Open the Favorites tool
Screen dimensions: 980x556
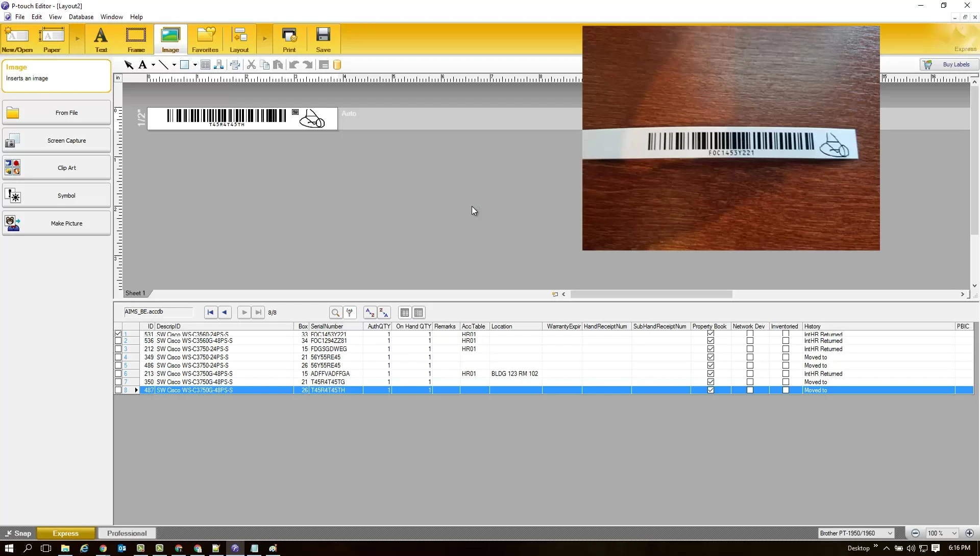[x=205, y=40]
